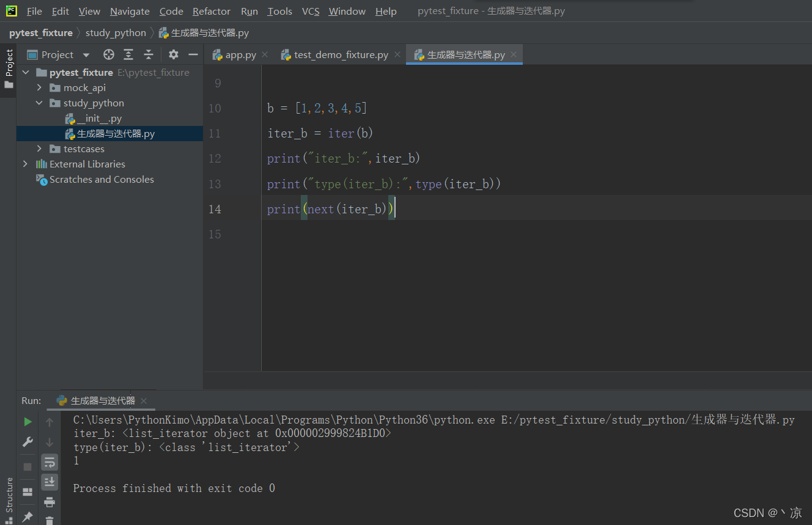Screen dimensions: 812x525
Task: Close the 生成器与迭代器.py editor tab
Action: [x=514, y=54]
